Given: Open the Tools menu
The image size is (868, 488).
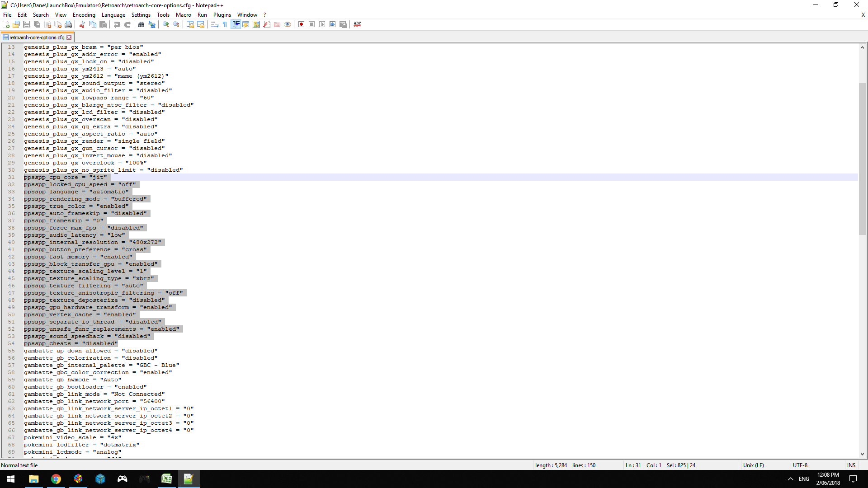Looking at the screenshot, I should (x=163, y=15).
